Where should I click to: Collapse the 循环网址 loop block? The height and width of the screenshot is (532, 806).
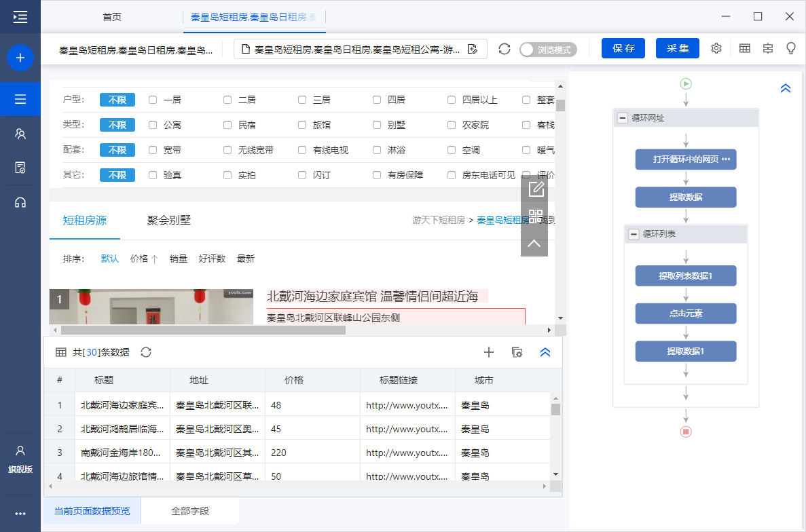pos(622,118)
